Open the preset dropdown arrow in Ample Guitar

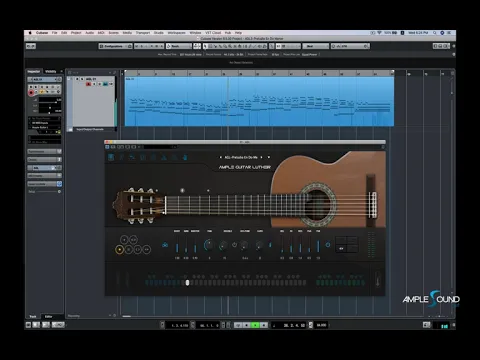(x=269, y=157)
